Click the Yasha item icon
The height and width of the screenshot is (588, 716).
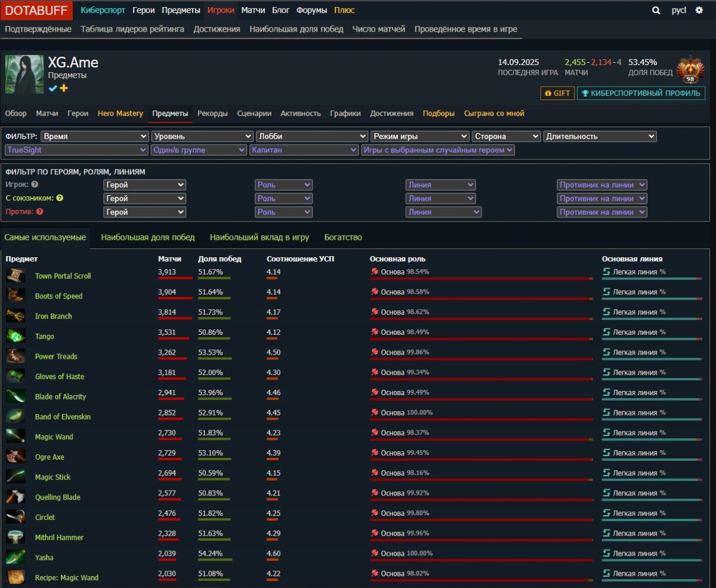pyautogui.click(x=16, y=557)
